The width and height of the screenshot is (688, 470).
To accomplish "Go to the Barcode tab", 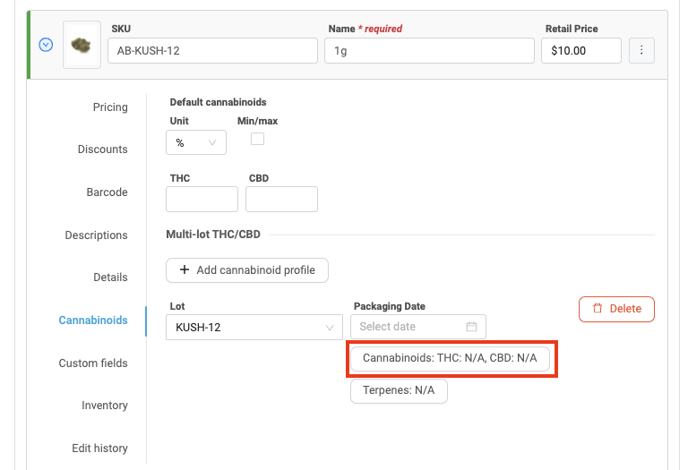I will (107, 192).
